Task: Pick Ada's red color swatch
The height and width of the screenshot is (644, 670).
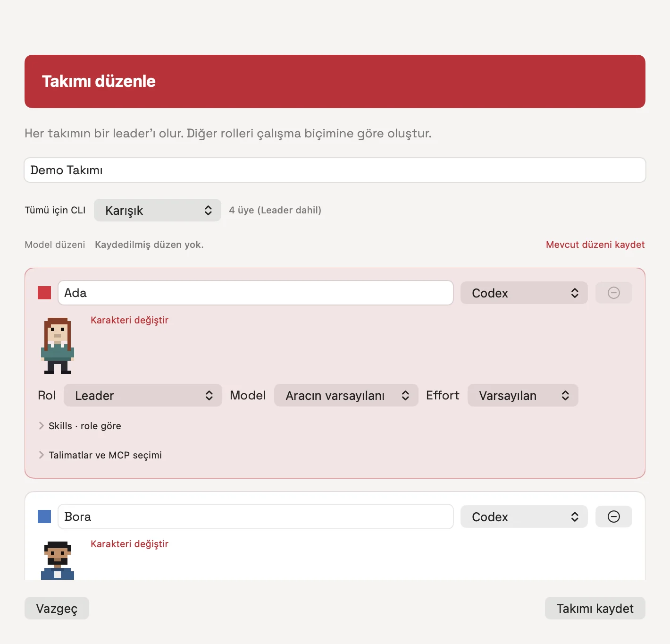Action: point(44,293)
